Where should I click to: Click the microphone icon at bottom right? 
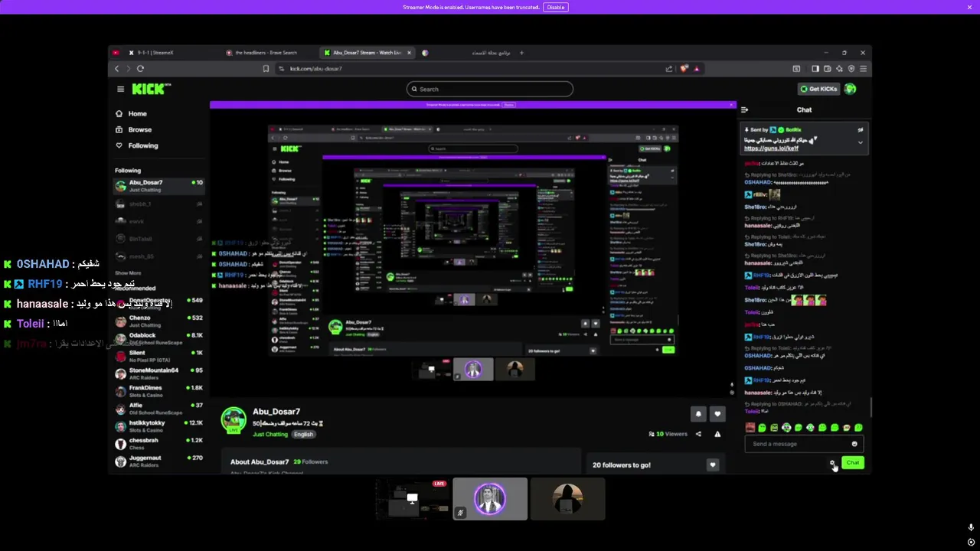coord(971,527)
